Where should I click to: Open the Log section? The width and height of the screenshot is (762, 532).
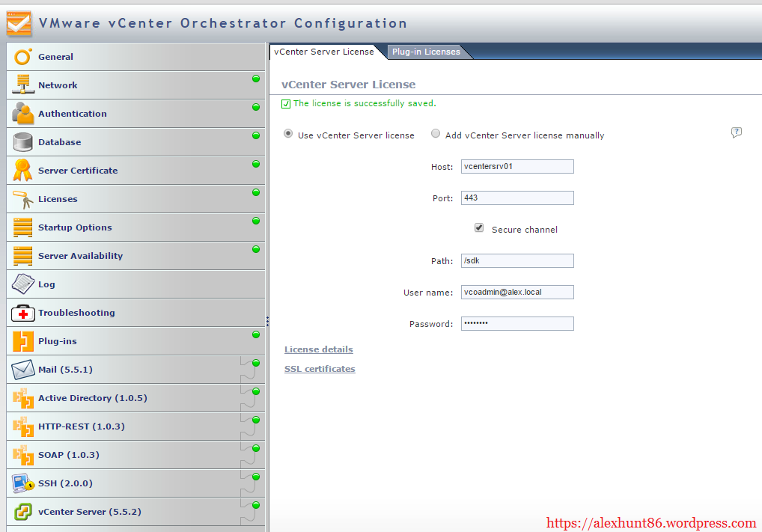coord(135,284)
